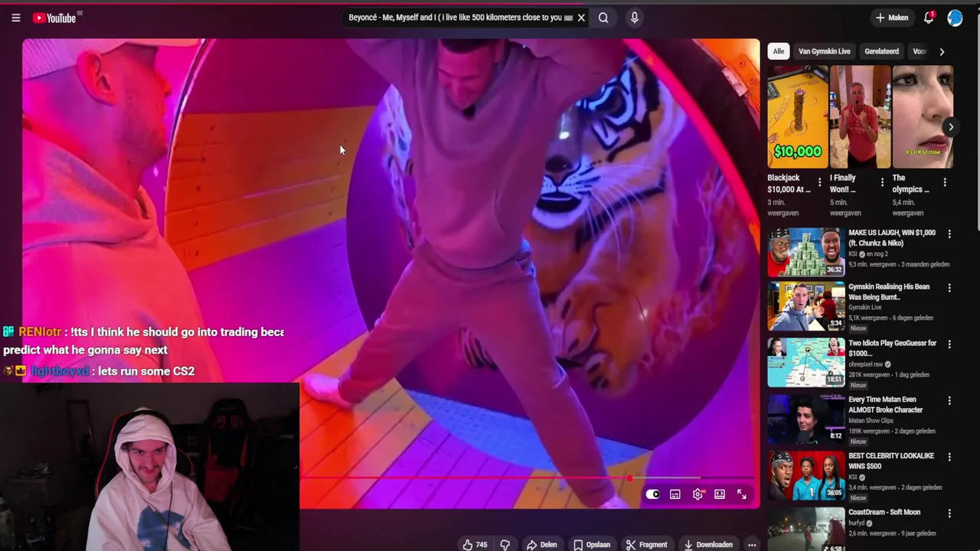Toggle the autoplay switch in player

tap(652, 494)
